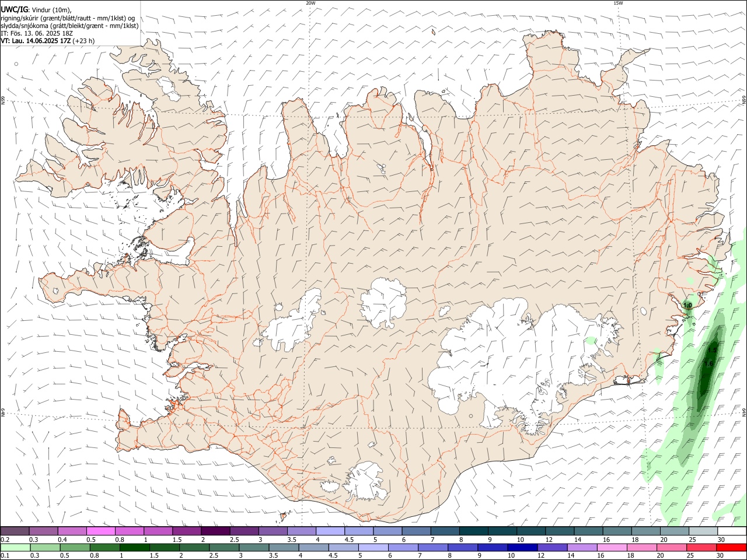The width and height of the screenshot is (747, 560).
Task: Click the 'VT: Lau. 14.06.2025 17Z (+23 h)' line
Action: click(48, 41)
